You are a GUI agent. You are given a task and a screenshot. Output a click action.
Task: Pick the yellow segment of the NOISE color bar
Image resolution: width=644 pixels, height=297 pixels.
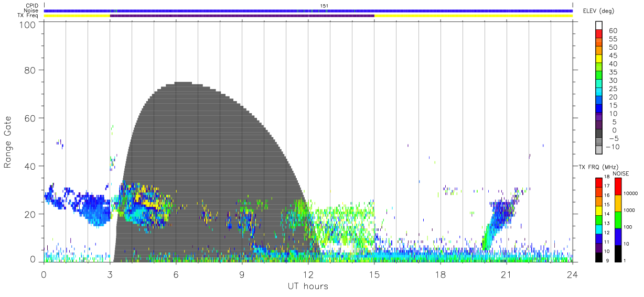(x=618, y=203)
